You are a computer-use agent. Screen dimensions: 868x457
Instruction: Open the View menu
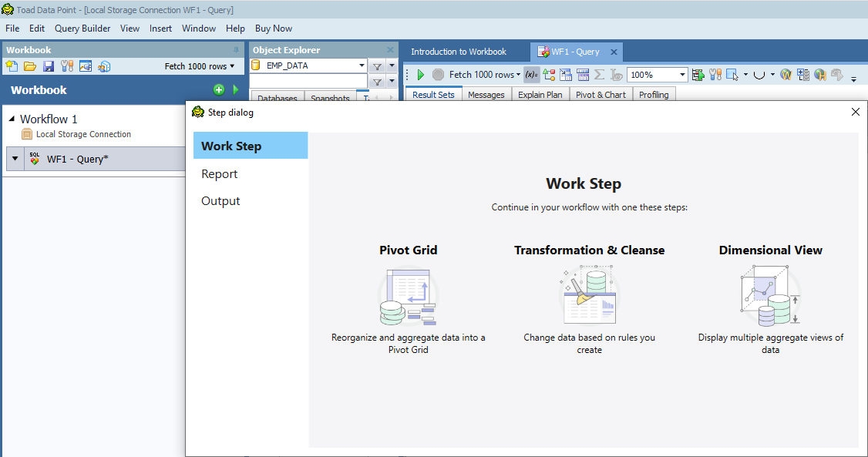click(130, 29)
